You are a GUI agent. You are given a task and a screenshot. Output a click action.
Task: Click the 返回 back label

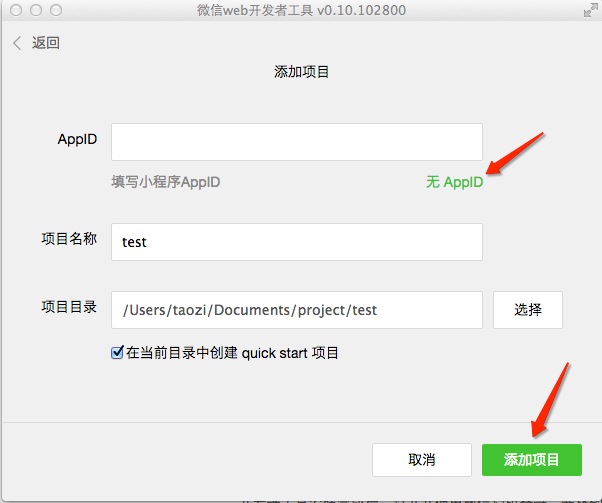45,42
